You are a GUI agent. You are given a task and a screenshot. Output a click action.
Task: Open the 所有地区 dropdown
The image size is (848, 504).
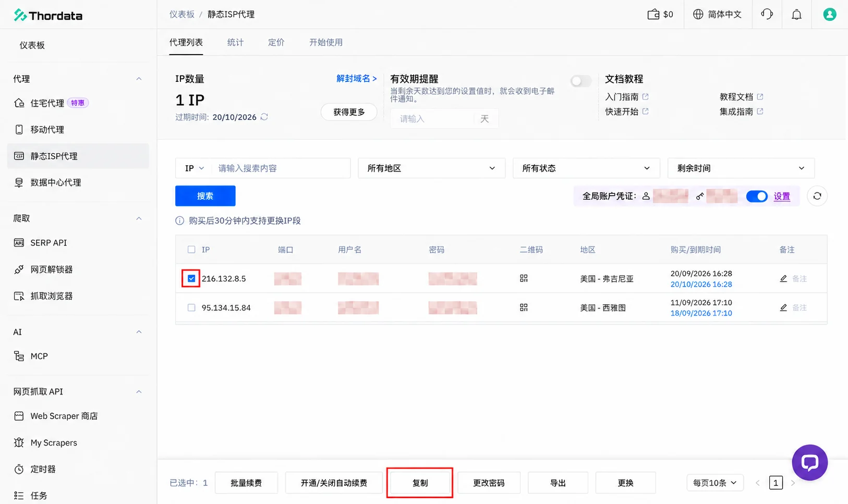431,168
